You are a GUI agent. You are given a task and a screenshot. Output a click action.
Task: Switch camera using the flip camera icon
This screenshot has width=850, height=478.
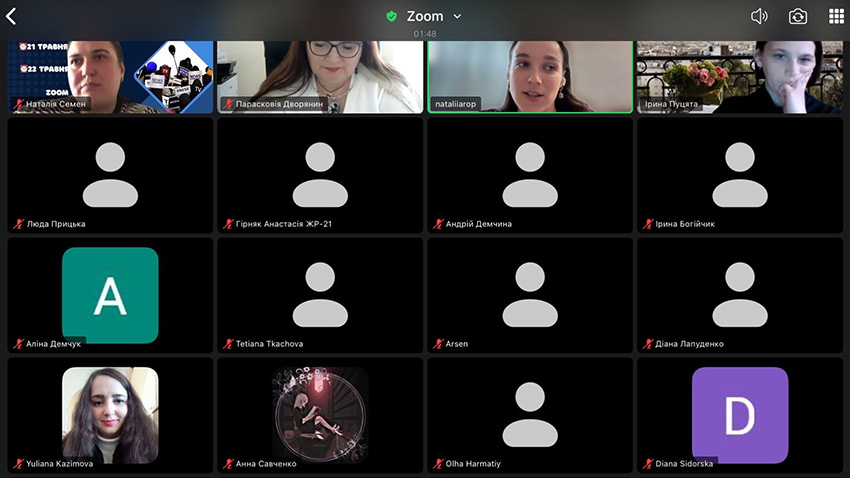coord(797,16)
